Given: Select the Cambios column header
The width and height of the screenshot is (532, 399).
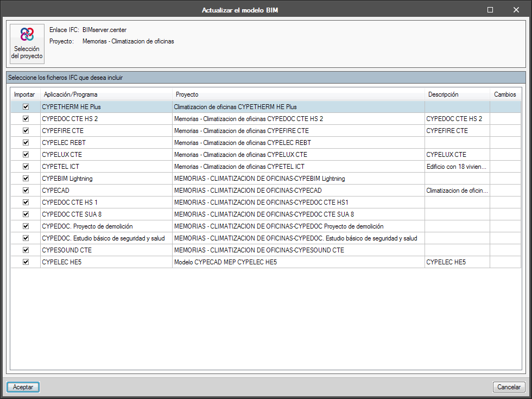Looking at the screenshot, I should pos(505,94).
